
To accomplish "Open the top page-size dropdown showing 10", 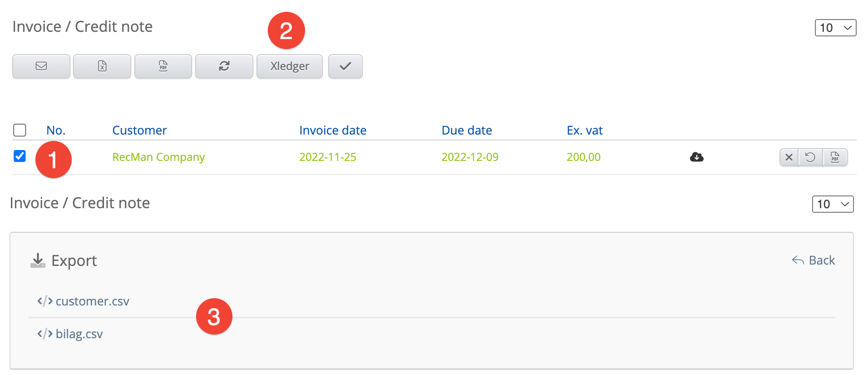I will (x=835, y=28).
